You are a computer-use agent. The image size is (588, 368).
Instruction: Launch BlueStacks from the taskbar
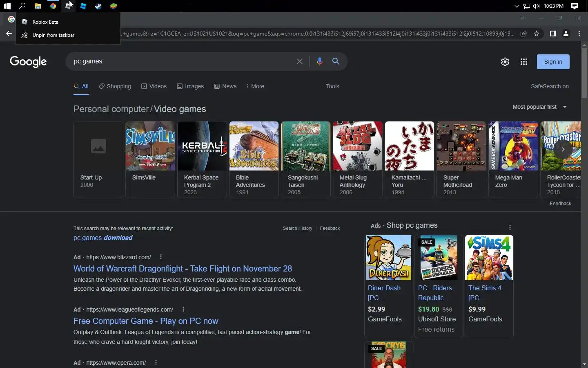pyautogui.click(x=114, y=6)
